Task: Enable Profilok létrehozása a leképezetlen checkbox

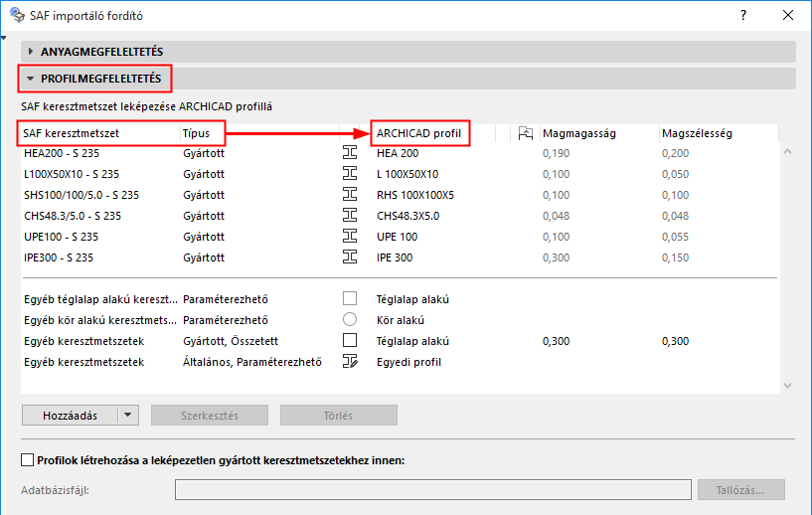Action: pyautogui.click(x=28, y=460)
